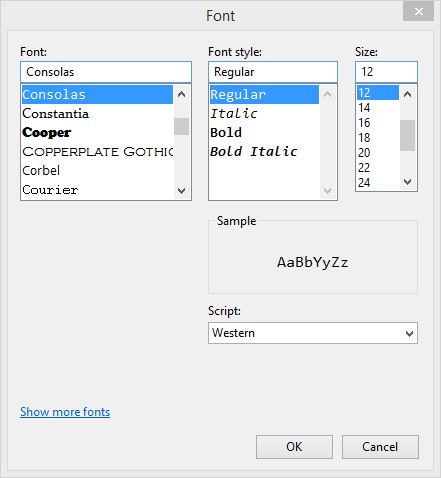Choose Cooper font from list
Screen dimensions: 441x478
coord(97,133)
